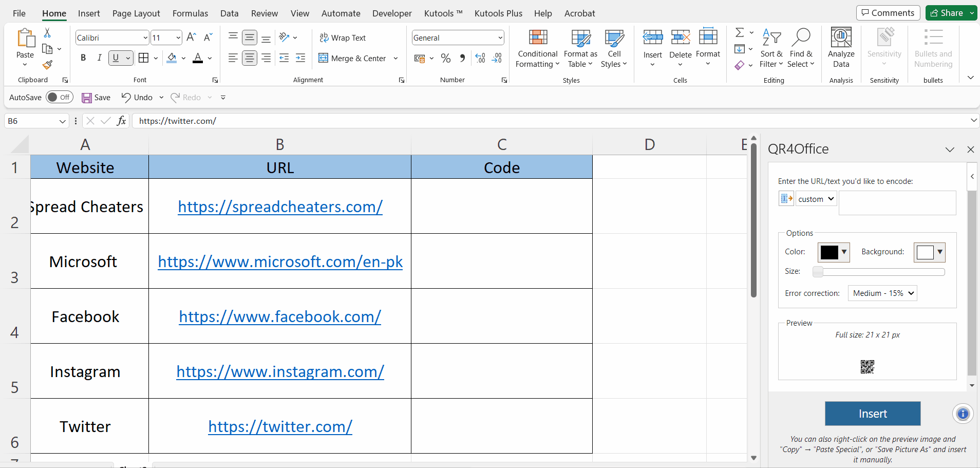
Task: Click the Insert button in QR4Office
Action: click(x=872, y=414)
